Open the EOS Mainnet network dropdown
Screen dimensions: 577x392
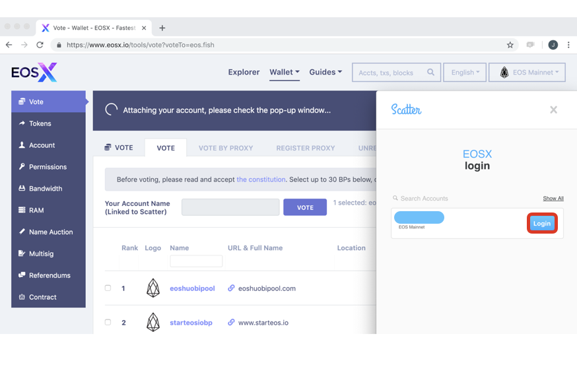(x=527, y=72)
